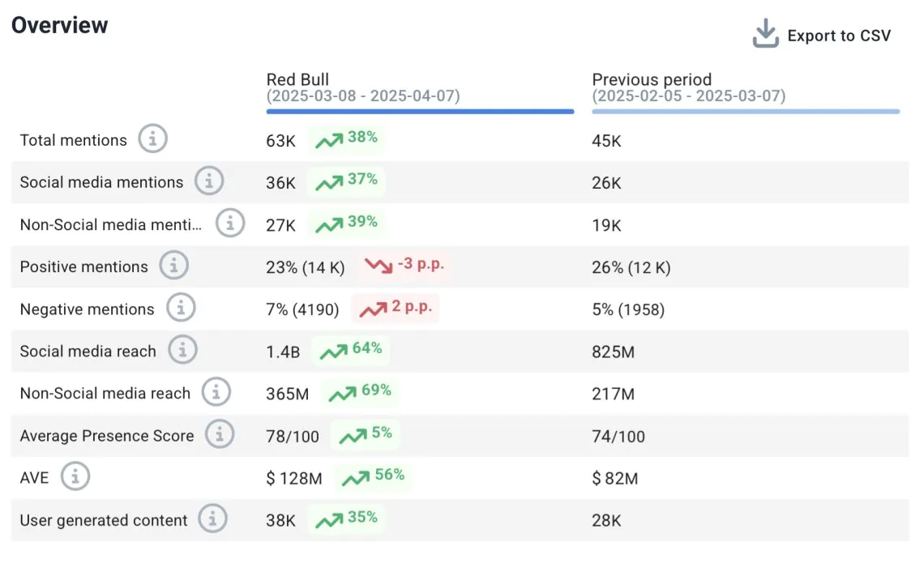The image size is (924, 563).
Task: Click the 69% Non-Social media reach badge
Action: coord(360,392)
